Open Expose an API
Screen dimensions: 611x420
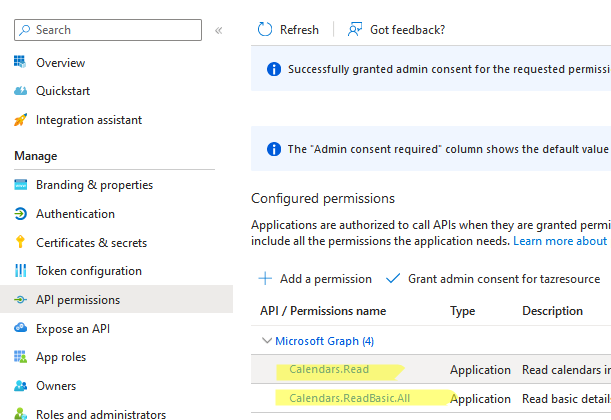pyautogui.click(x=73, y=329)
